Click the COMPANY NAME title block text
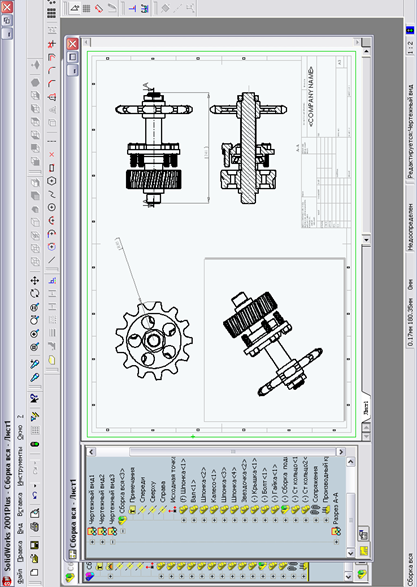 tap(311, 97)
